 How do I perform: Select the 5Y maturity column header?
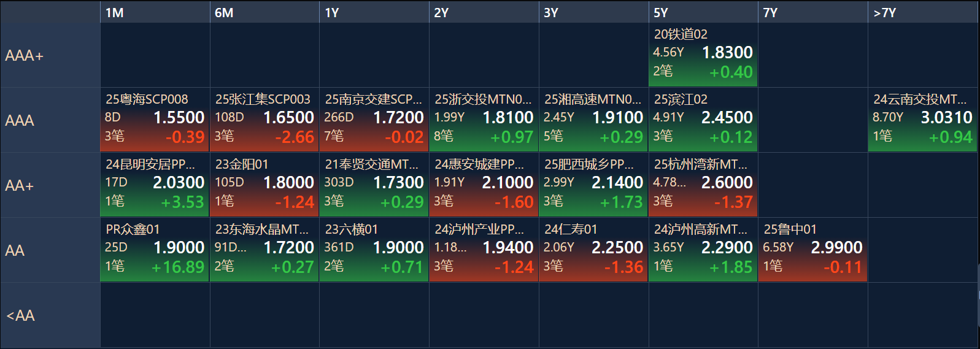tap(703, 12)
